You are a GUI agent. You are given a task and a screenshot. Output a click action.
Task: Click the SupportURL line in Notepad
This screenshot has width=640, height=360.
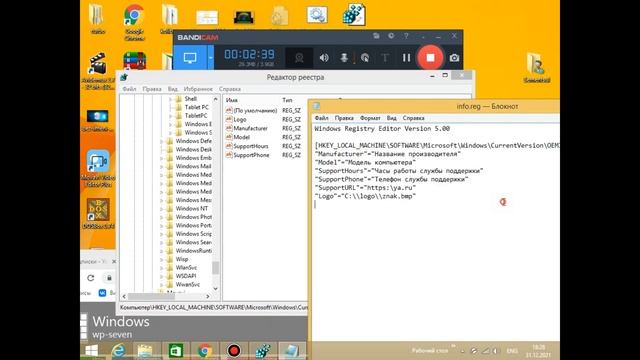pyautogui.click(x=365, y=188)
